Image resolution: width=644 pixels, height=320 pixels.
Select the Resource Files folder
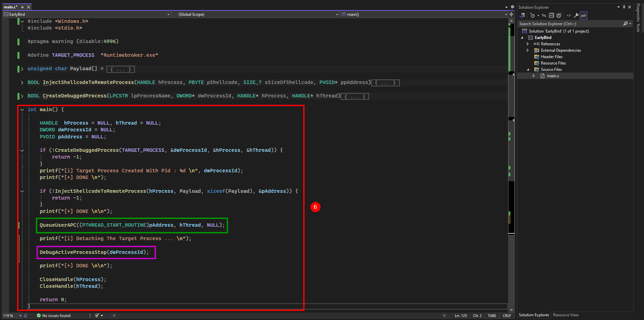553,63
